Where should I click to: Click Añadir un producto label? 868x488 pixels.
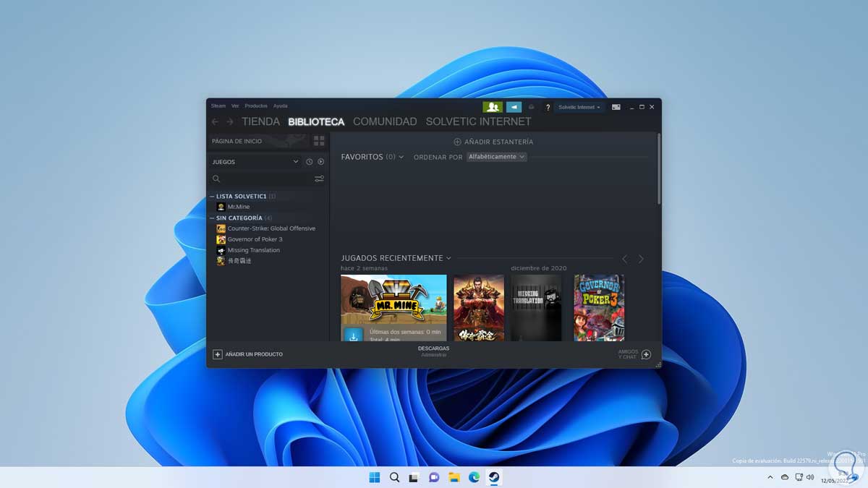click(254, 354)
